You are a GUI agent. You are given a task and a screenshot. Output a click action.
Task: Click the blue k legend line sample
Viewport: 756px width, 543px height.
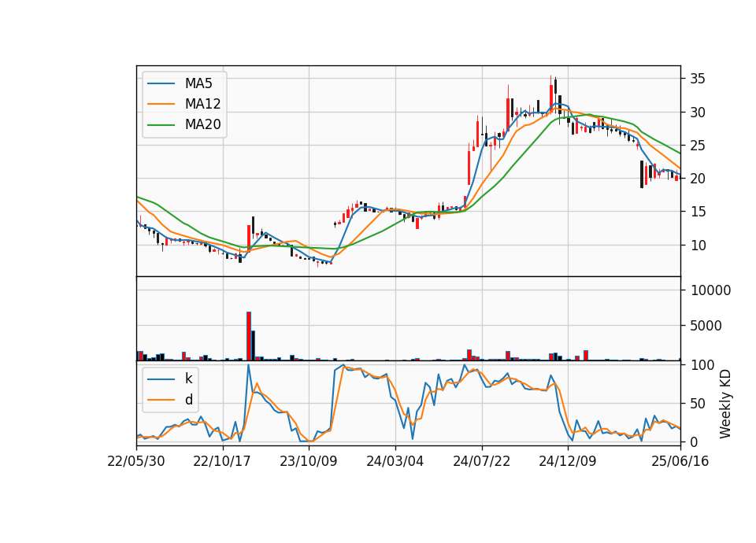tap(161, 379)
